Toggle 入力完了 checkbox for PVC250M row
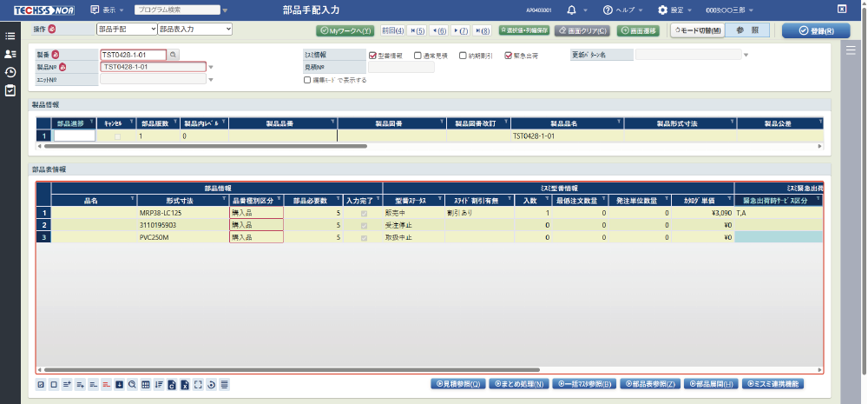868x404 pixels. point(363,237)
